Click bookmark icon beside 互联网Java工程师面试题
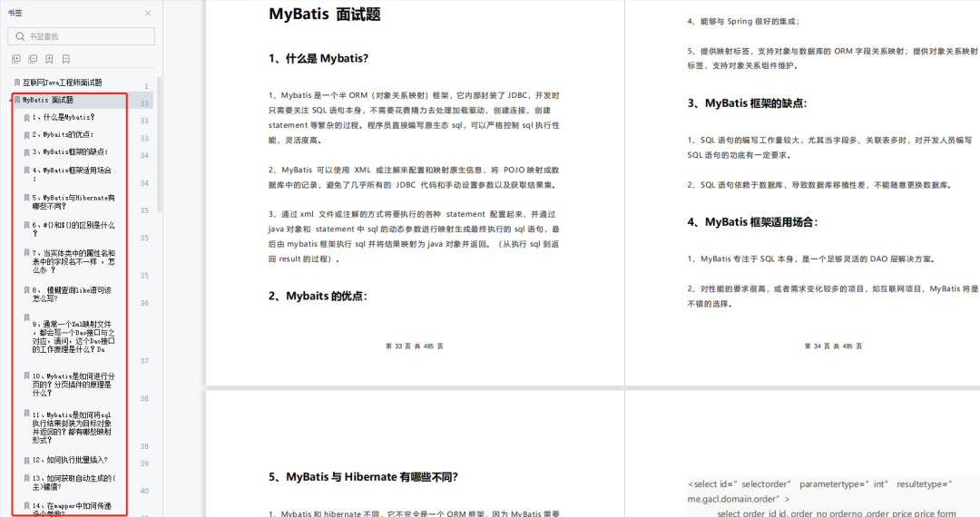Screen dimensions: 980x517 click(x=17, y=83)
